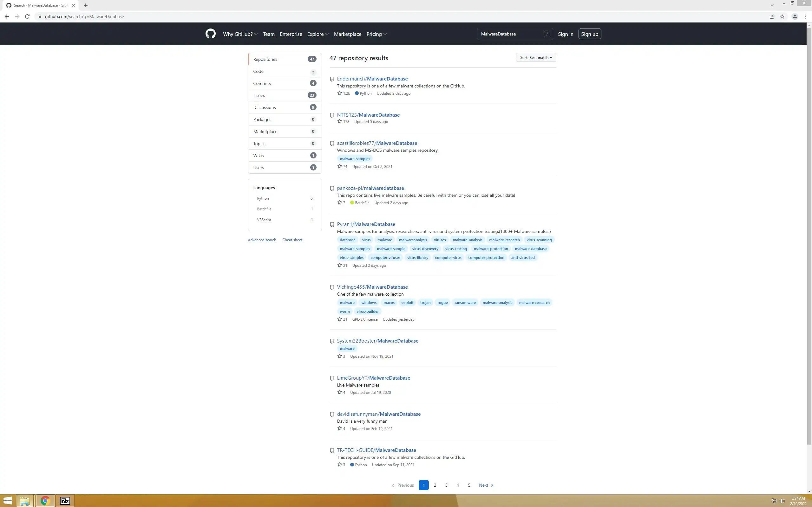Open the Pricing dropdown

376,34
